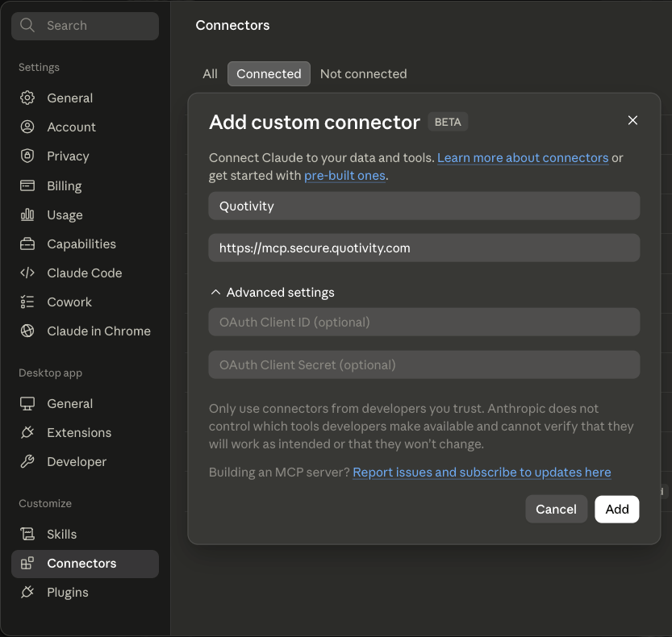This screenshot has width=672, height=637.
Task: Follow the pre-built ones link
Action: tap(344, 175)
